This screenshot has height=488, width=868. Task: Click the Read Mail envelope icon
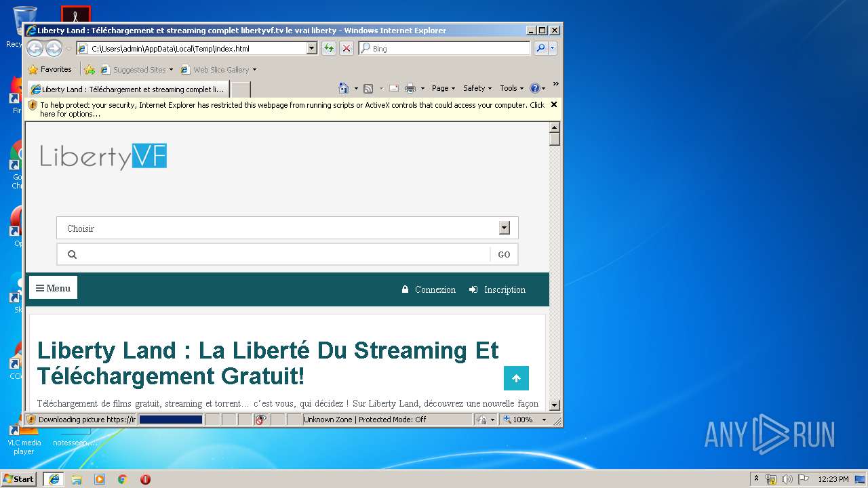(x=393, y=88)
